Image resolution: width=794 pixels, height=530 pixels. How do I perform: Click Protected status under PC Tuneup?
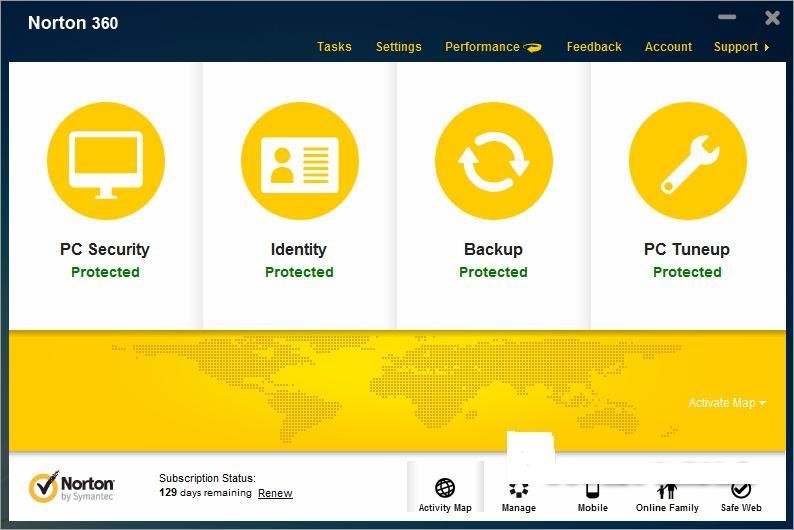687,272
